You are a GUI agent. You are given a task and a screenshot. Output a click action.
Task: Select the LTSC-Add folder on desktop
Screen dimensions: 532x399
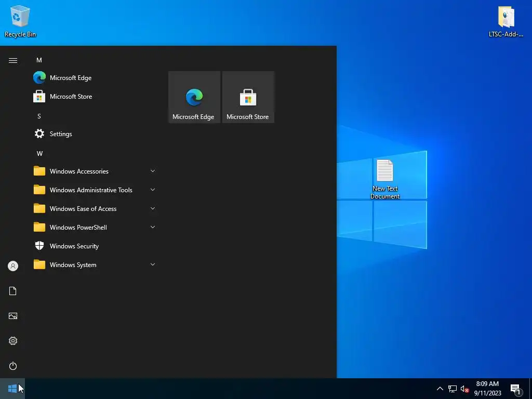tap(506, 21)
